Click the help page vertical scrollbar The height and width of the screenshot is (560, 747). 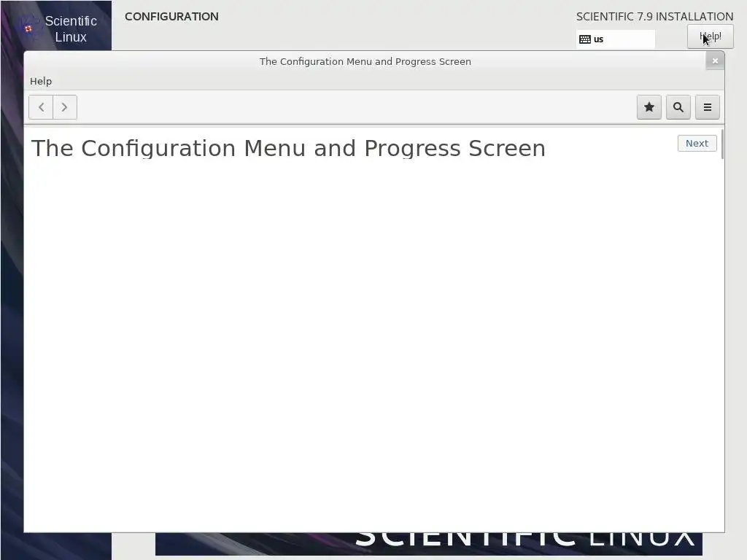click(x=722, y=144)
